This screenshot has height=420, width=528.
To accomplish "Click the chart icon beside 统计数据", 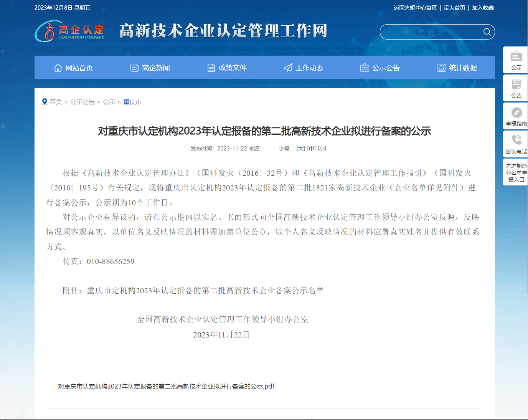I will click(442, 68).
